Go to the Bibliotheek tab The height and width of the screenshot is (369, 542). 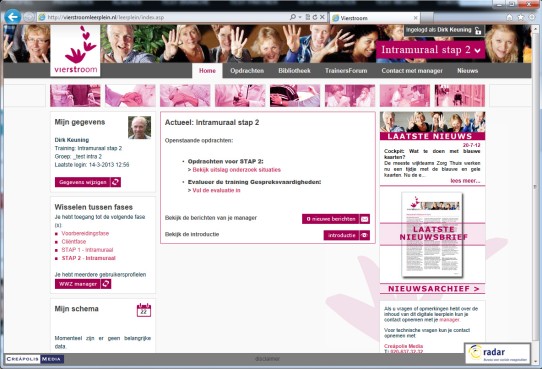[294, 70]
